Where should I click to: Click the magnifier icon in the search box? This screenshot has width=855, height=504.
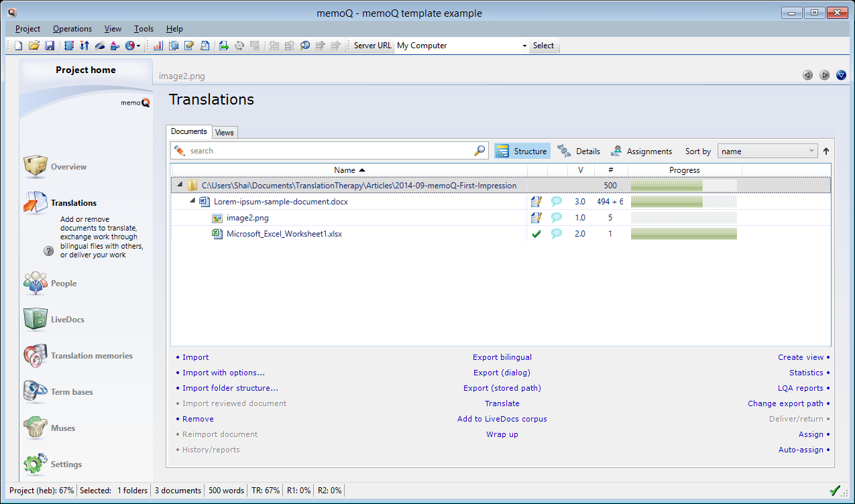point(480,151)
